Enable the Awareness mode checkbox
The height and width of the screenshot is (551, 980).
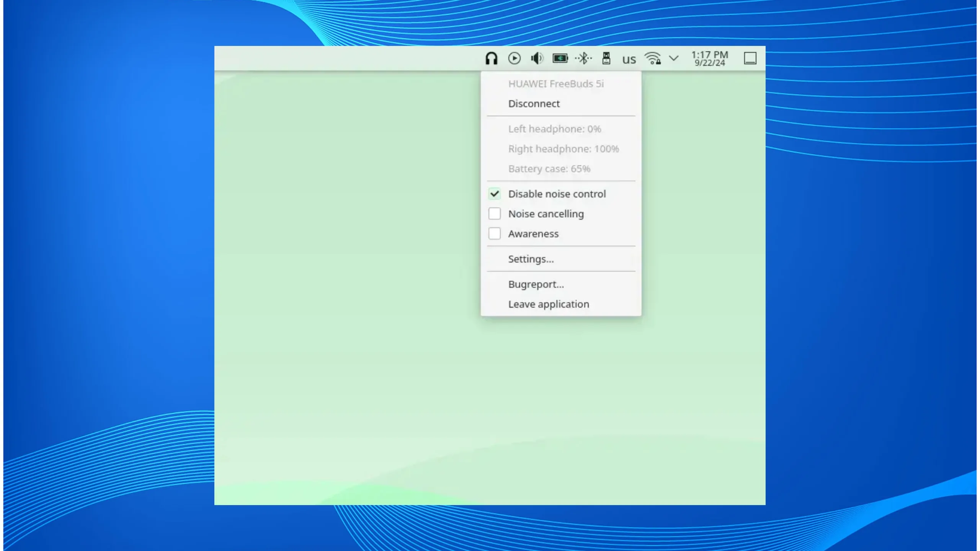point(495,234)
